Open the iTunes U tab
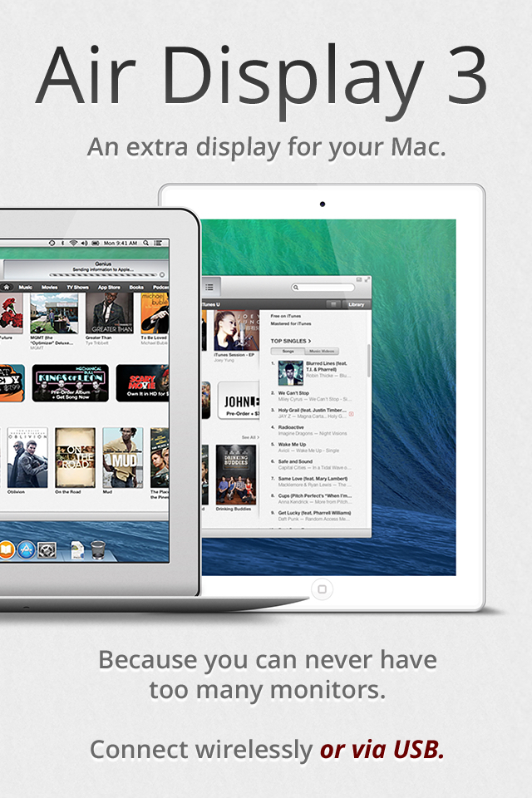Image resolution: width=532 pixels, height=798 pixels. click(x=211, y=304)
